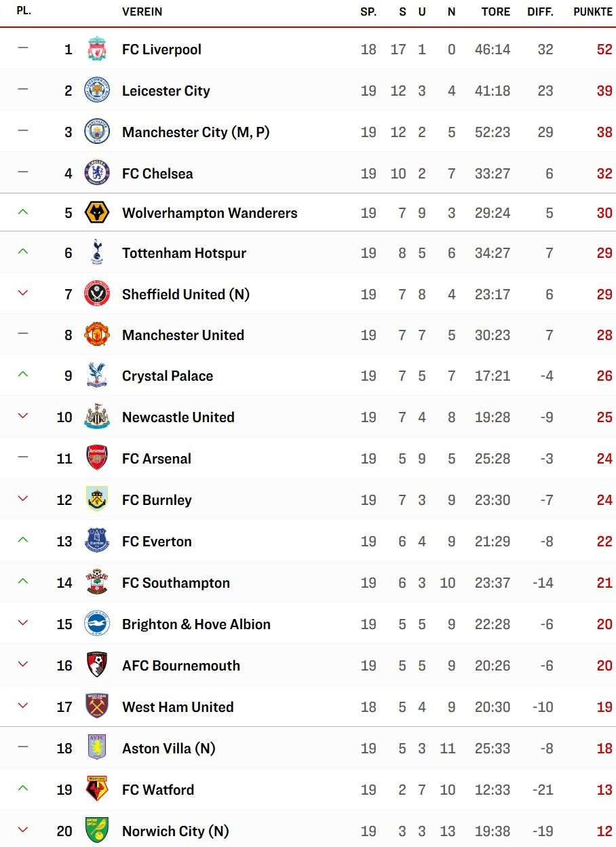Click the red down arrow beside Sheffield United
616x847 pixels.
click(23, 293)
